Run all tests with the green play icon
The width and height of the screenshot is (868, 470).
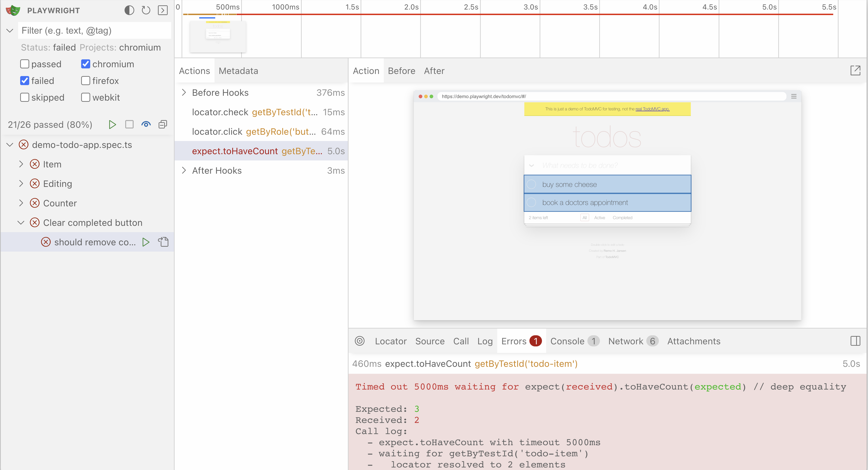[112, 124]
